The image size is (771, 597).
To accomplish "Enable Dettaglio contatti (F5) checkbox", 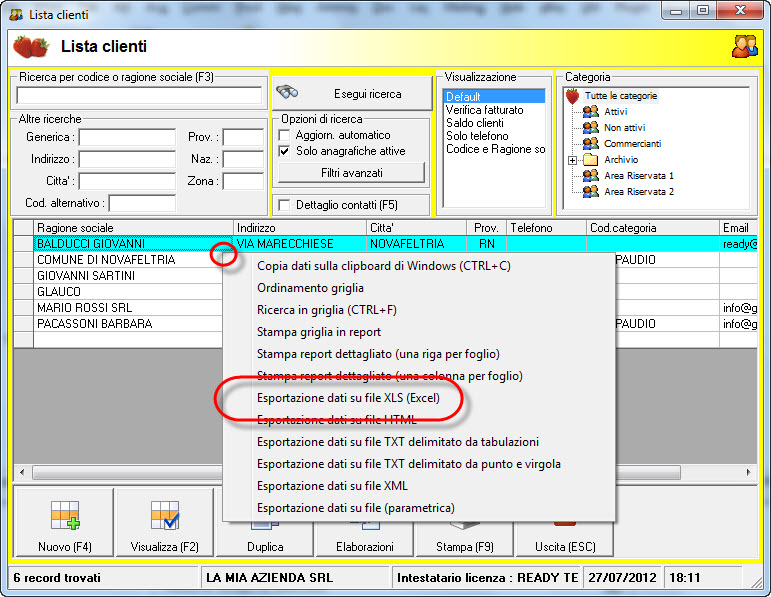I will click(284, 205).
